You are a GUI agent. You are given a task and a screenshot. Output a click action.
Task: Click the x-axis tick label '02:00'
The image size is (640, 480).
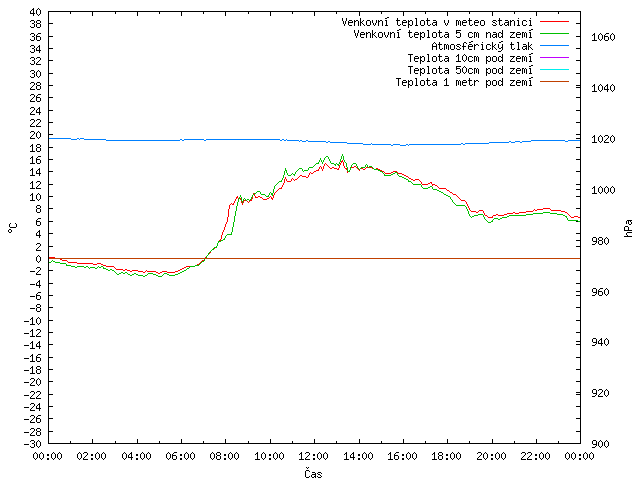92,456
